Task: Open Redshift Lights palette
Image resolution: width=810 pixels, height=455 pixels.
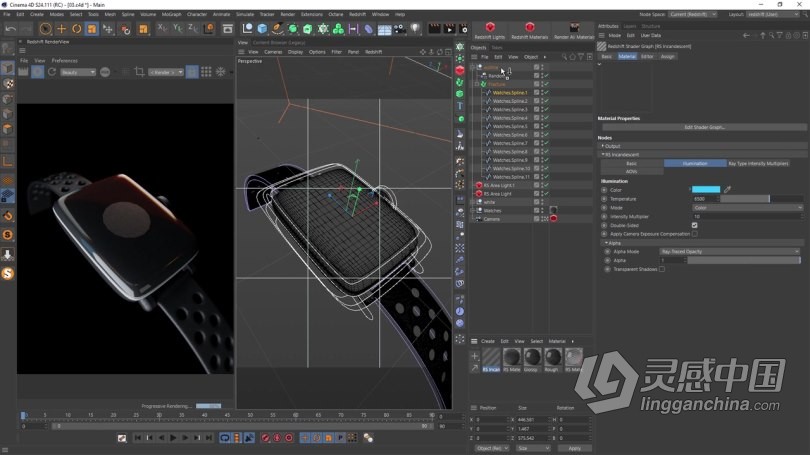Action: coord(490,30)
